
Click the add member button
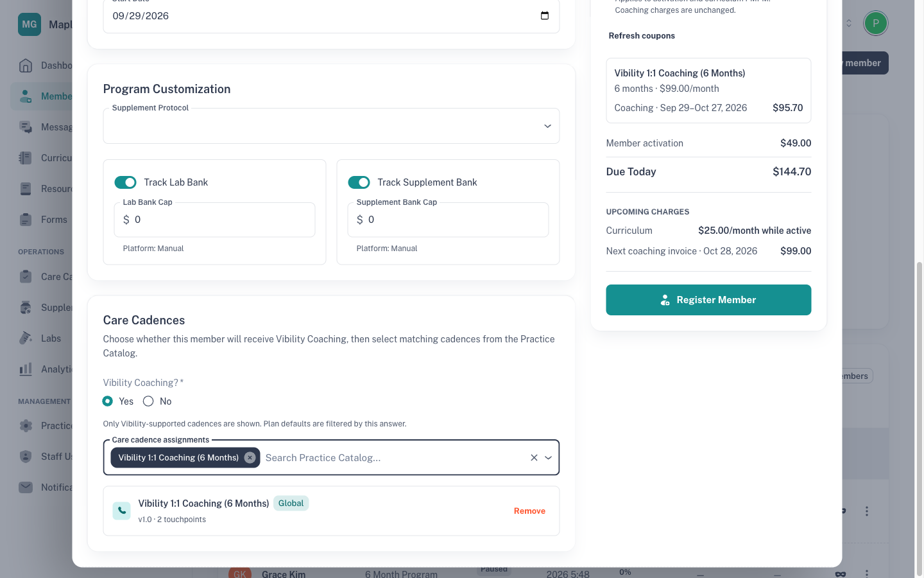point(865,63)
